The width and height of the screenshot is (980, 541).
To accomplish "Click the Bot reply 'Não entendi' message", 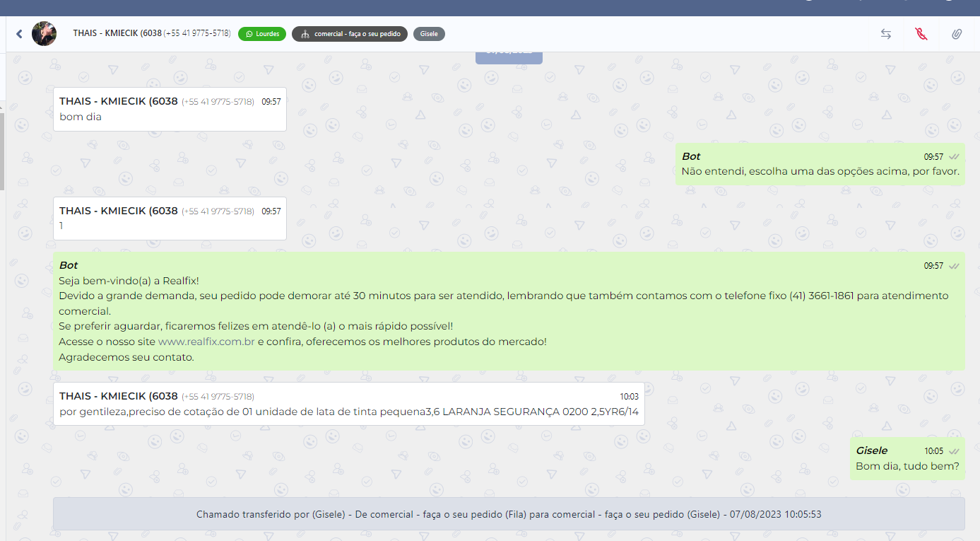I will click(820, 171).
